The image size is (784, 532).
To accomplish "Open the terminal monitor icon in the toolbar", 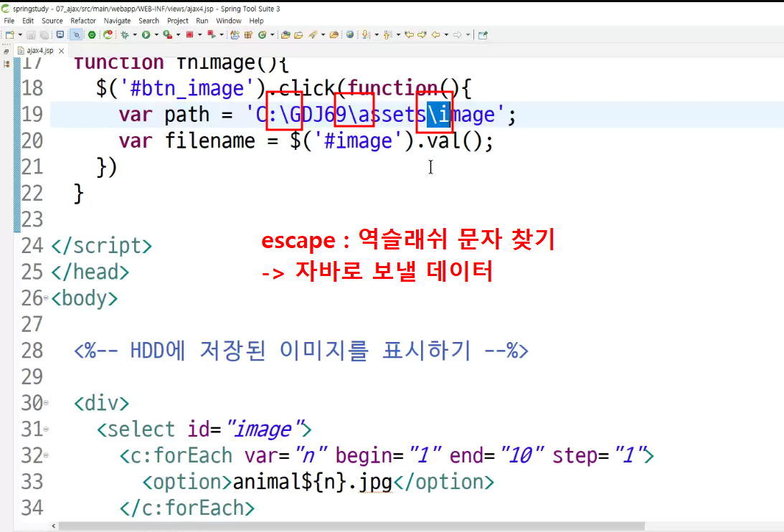I will click(x=60, y=34).
